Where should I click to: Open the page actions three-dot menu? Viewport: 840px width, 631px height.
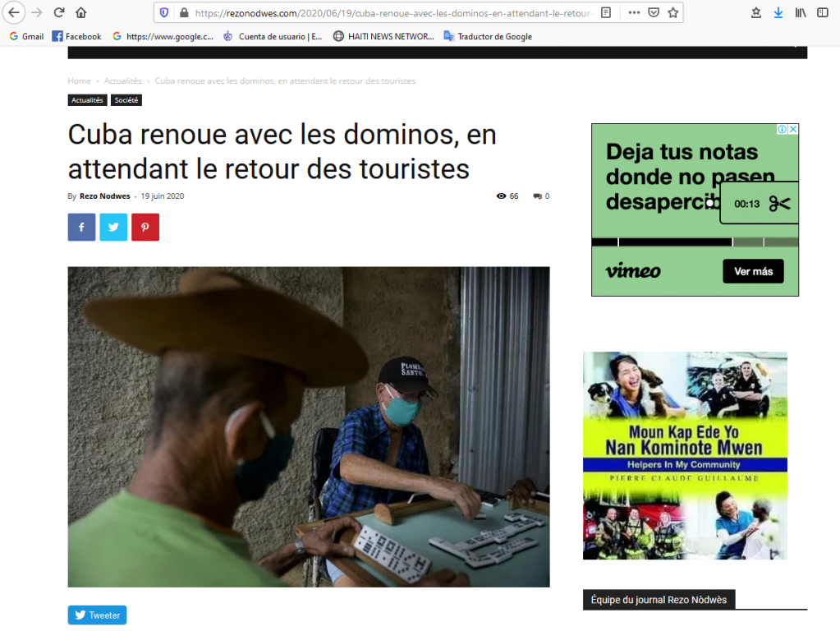click(634, 12)
